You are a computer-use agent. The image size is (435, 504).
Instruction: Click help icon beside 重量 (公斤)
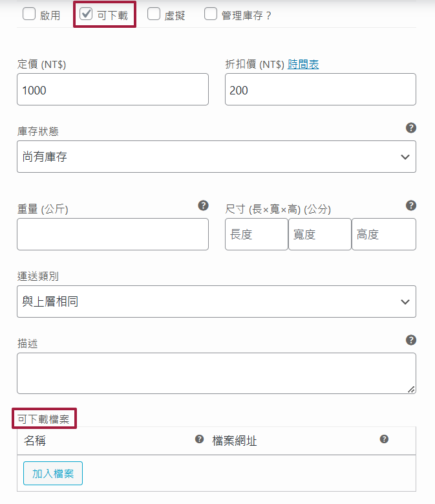pos(203,206)
